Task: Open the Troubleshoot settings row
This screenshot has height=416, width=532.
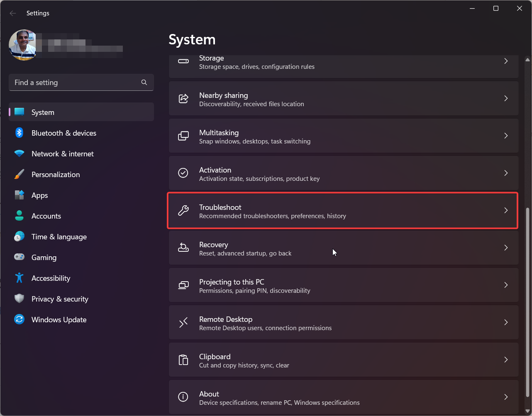Action: click(x=344, y=210)
